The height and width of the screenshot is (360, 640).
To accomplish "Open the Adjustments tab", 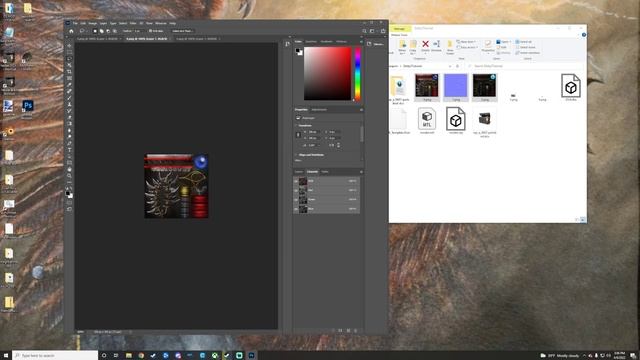I will coord(319,110).
